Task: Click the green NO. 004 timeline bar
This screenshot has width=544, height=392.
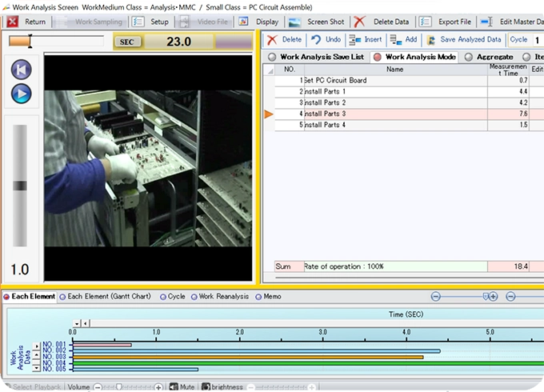Action: pos(308,363)
